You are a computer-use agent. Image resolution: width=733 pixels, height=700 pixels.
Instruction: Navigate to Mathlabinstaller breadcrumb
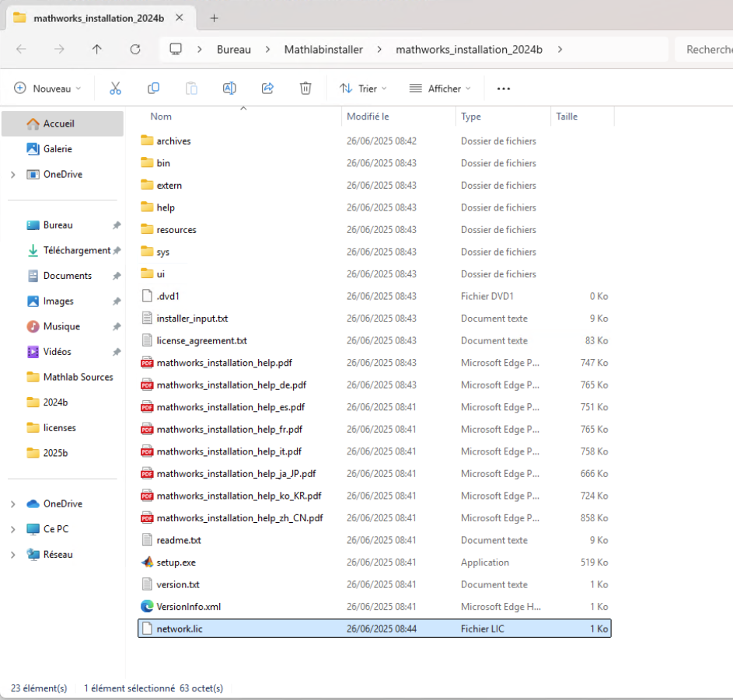[323, 49]
